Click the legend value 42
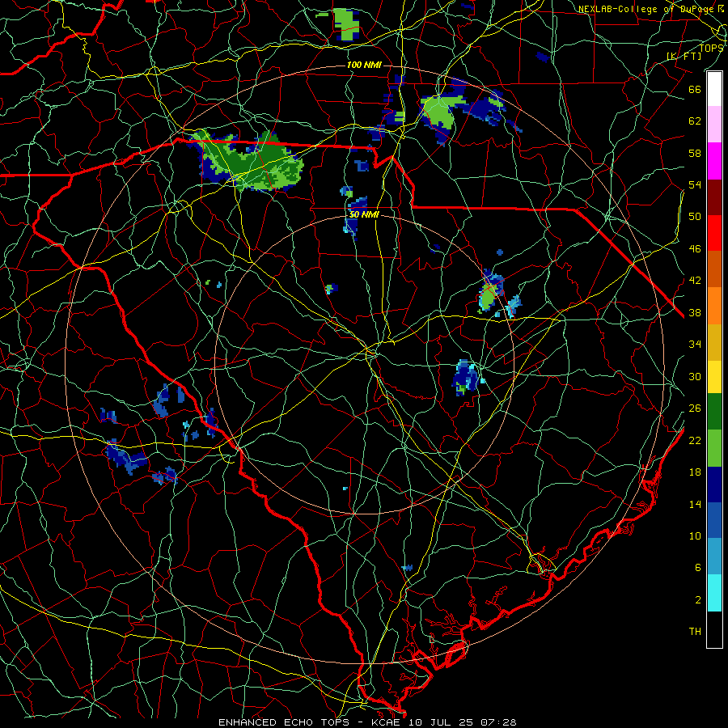This screenshot has height=728, width=728. pyautogui.click(x=695, y=281)
